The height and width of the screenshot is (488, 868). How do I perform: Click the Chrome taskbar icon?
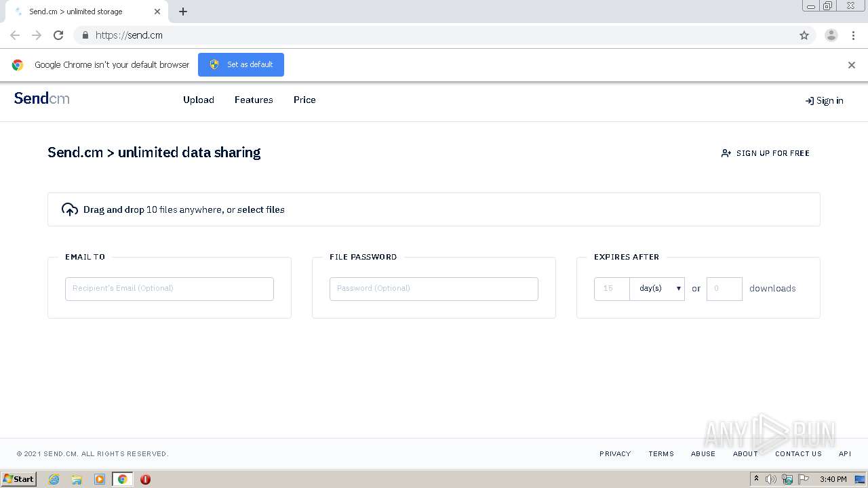[x=122, y=479]
